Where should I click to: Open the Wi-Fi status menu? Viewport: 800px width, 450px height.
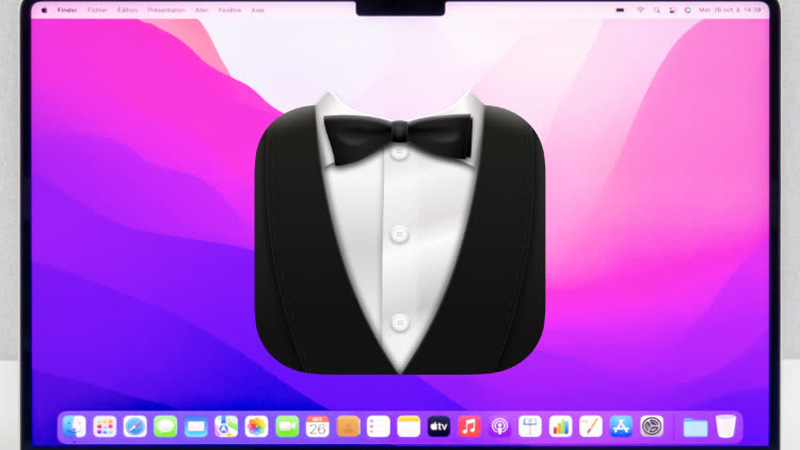[x=640, y=10]
